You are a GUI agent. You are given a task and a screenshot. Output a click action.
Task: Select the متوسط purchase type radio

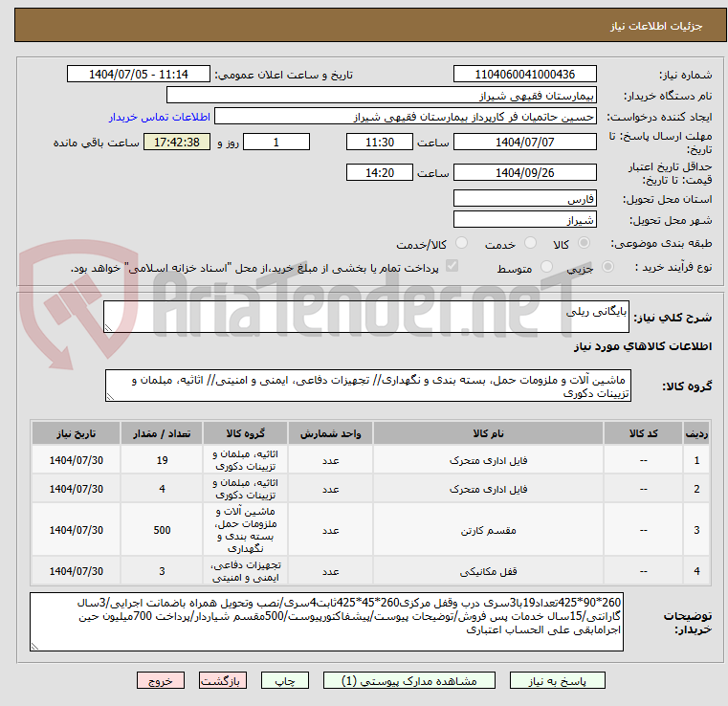(x=547, y=267)
